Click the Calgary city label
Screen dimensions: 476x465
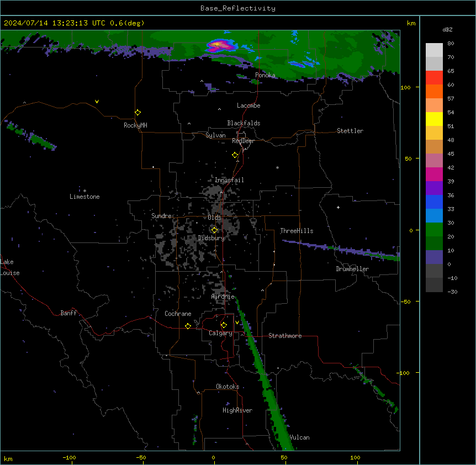pos(220,333)
